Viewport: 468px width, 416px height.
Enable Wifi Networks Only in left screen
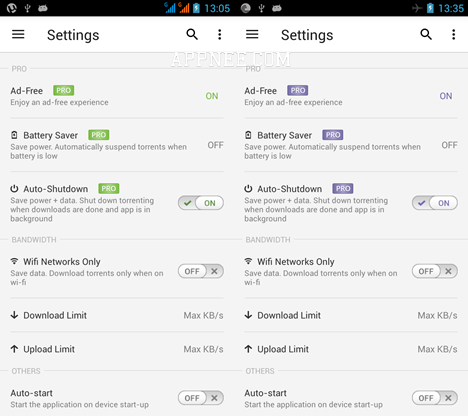[x=201, y=271]
